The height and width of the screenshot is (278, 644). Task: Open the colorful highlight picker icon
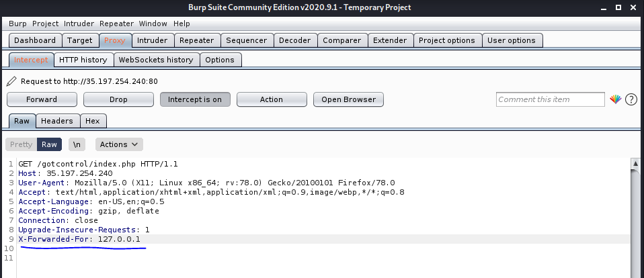click(615, 99)
